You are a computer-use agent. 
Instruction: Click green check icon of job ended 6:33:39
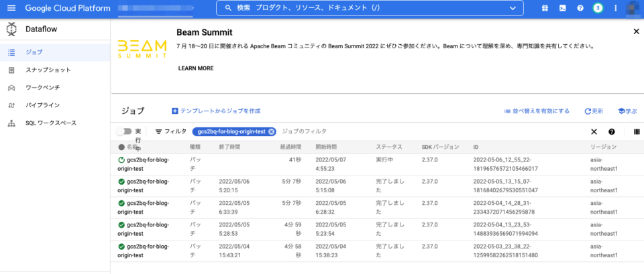pos(121,203)
